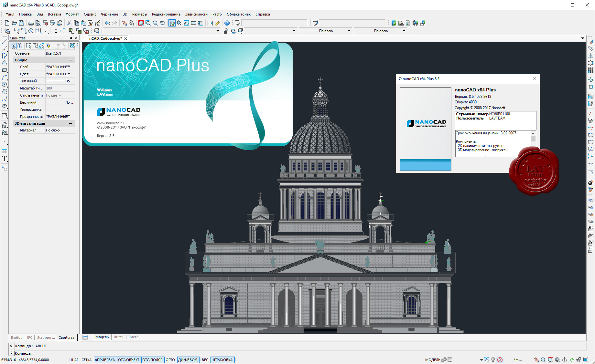Open status bar dropdown arrow near isolate icons
The image size is (595, 364).
pos(481,360)
